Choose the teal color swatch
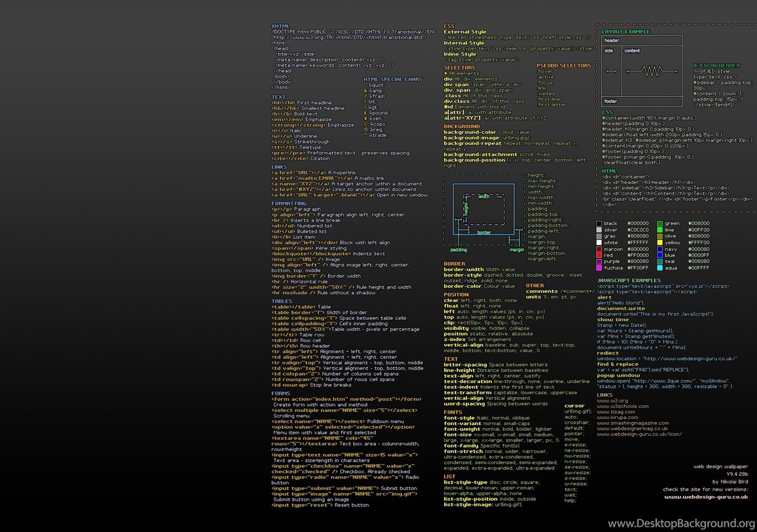The height and width of the screenshot is (532, 757). pyautogui.click(x=660, y=261)
